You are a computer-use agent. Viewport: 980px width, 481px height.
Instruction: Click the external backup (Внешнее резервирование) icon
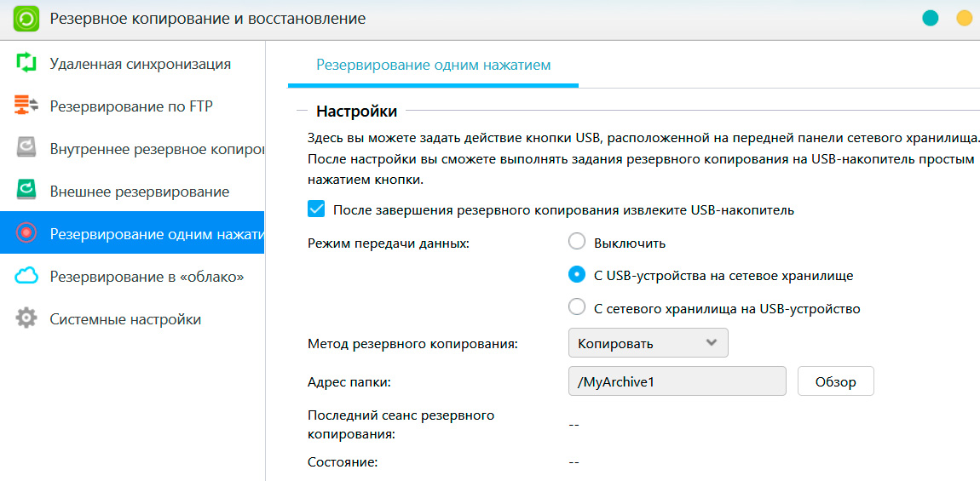pos(27,191)
